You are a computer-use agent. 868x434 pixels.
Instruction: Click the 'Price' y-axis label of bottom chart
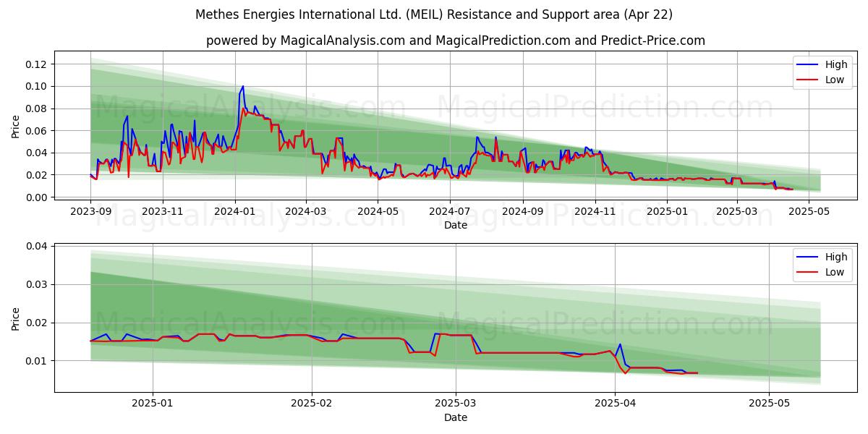[16, 319]
